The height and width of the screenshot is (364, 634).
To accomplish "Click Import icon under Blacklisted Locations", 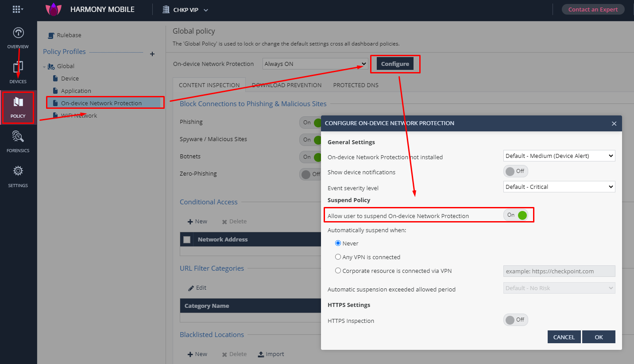I will click(261, 354).
